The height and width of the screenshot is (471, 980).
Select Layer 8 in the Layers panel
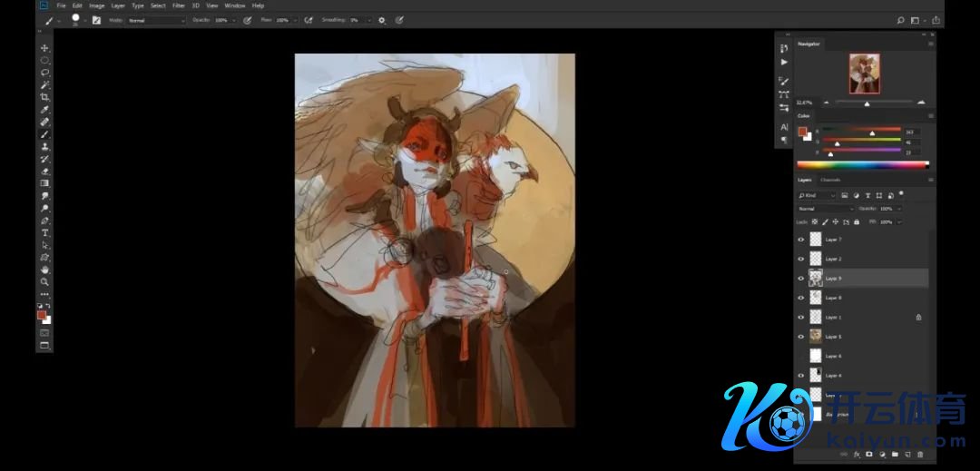coord(833,298)
